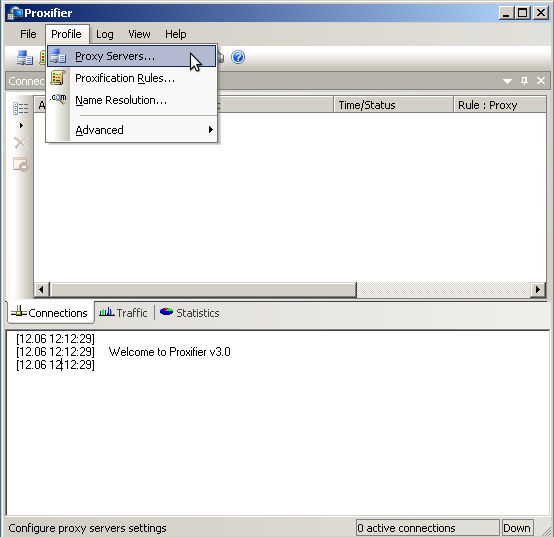The height and width of the screenshot is (537, 554).
Task: Choose Proxification Rules... menu entry
Action: (x=131, y=78)
